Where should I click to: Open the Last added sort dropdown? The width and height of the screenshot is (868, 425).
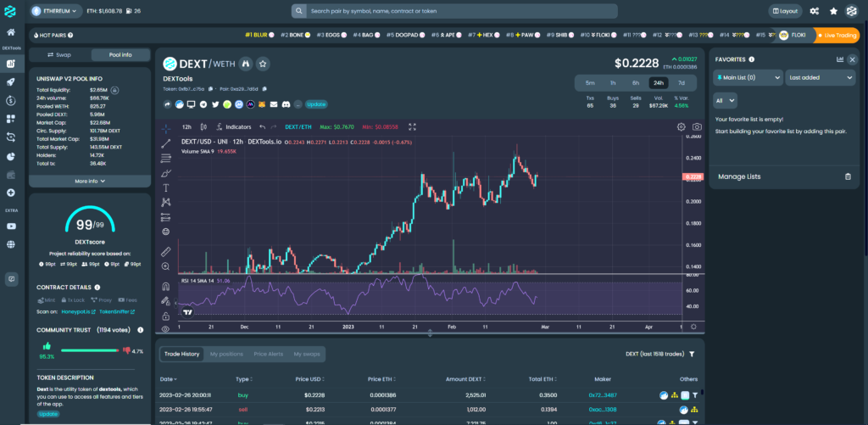click(821, 77)
